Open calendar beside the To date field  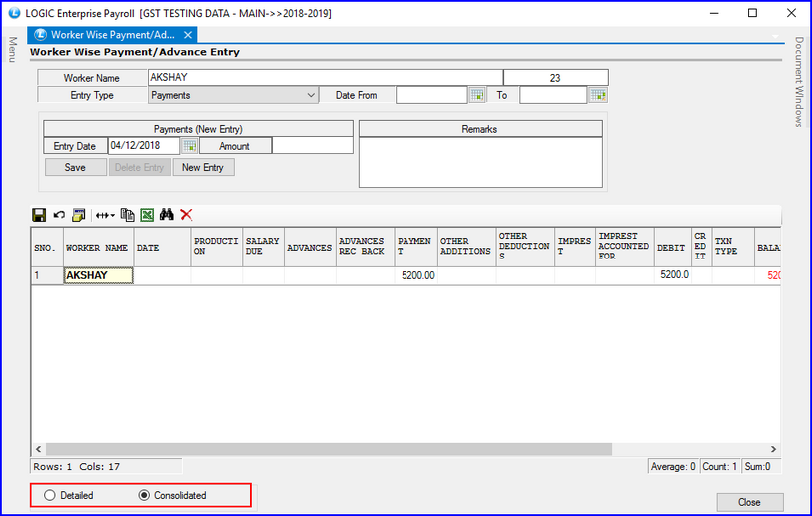click(x=597, y=95)
